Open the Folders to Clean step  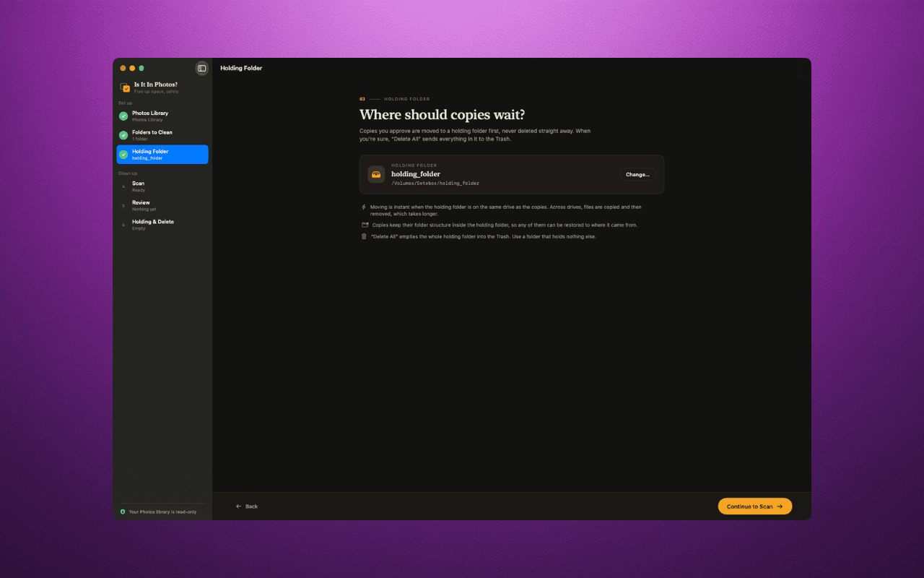tap(162, 135)
